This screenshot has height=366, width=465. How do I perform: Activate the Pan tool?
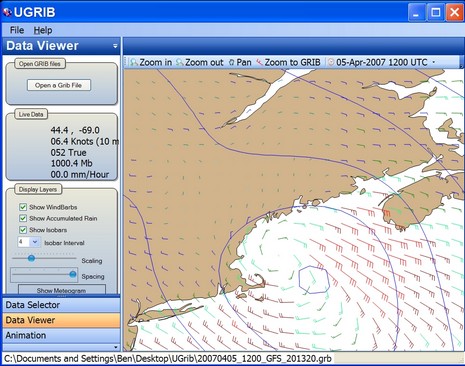[x=240, y=62]
